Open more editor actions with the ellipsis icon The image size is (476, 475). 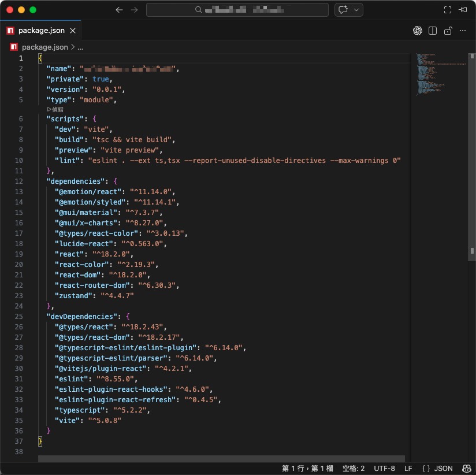coord(463,30)
